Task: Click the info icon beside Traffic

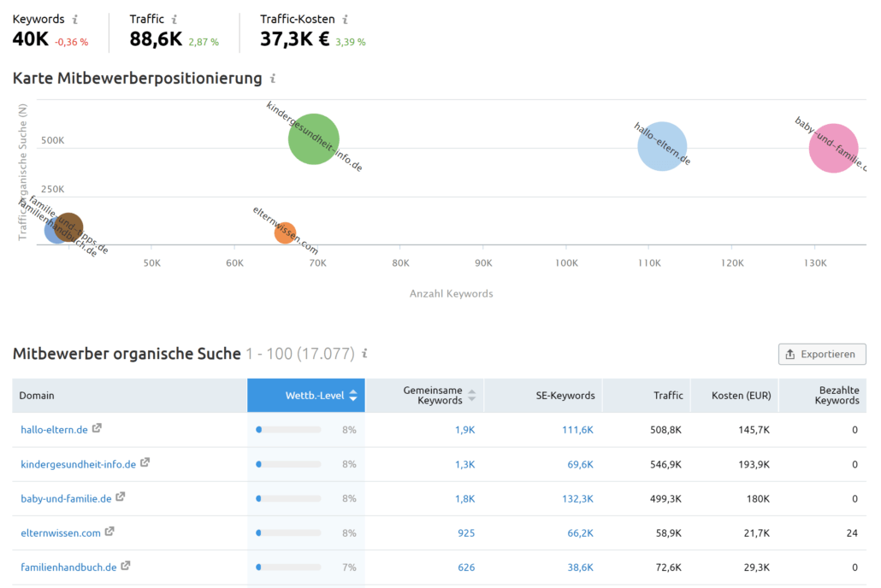Action: (174, 19)
